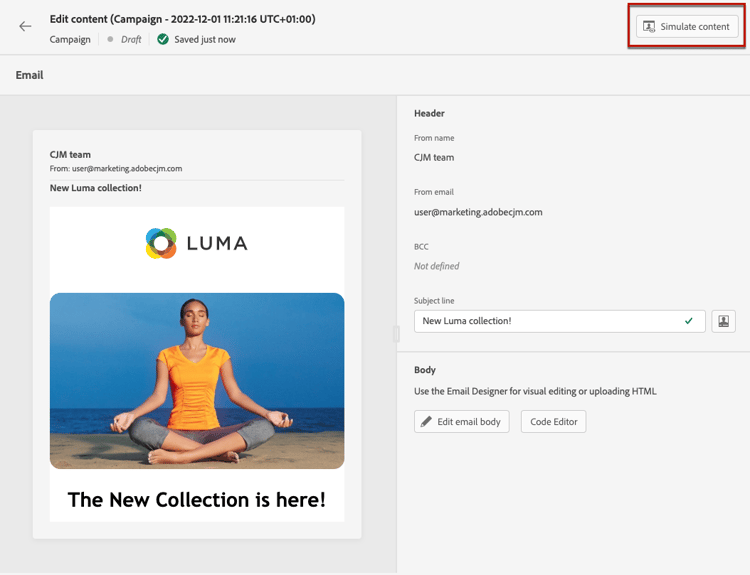Click the panel divider handle
The height and width of the screenshot is (575, 750).
396,334
